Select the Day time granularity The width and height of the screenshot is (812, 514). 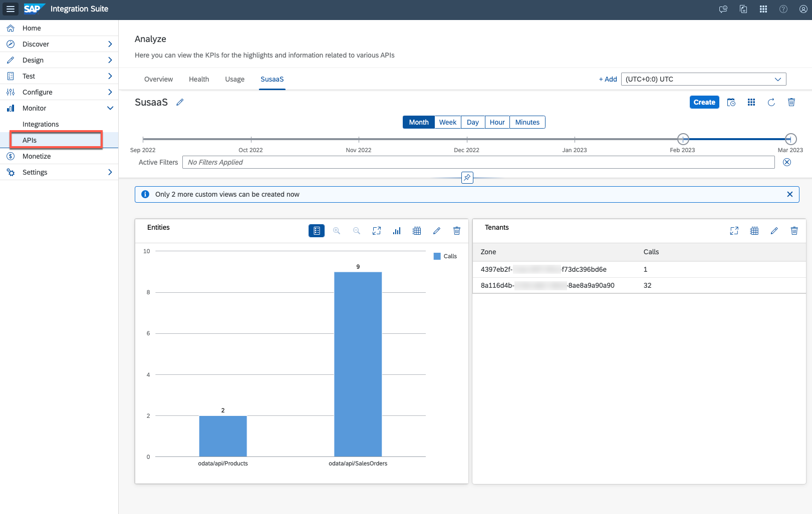click(473, 122)
